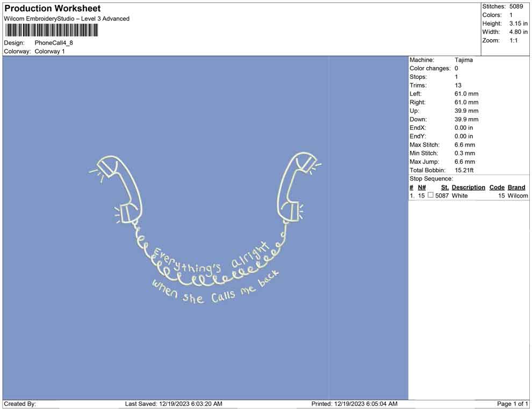The height and width of the screenshot is (409, 532).
Task: Click the "Created By:" footer label
Action: pos(20,404)
